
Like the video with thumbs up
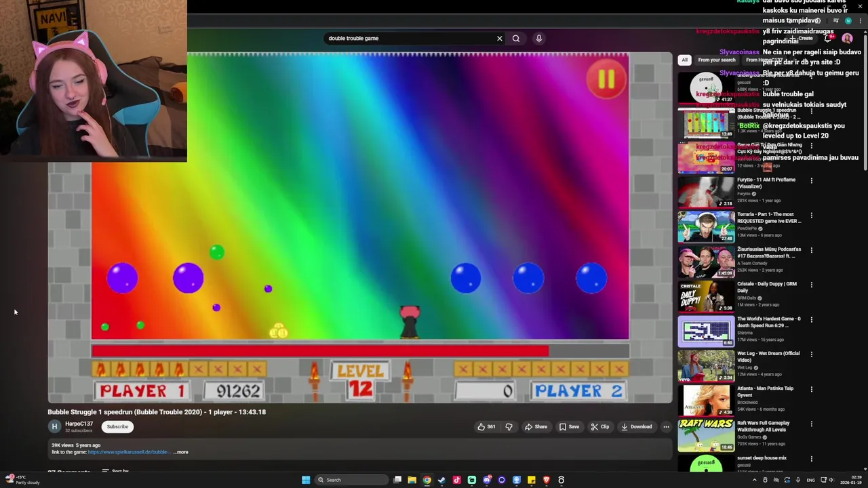click(486, 427)
